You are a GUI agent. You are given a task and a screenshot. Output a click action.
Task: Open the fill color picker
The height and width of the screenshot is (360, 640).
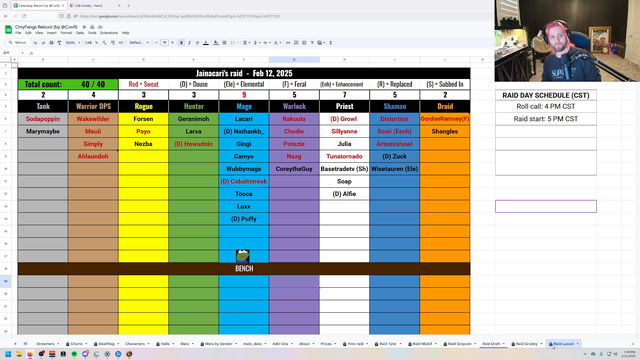click(x=216, y=43)
